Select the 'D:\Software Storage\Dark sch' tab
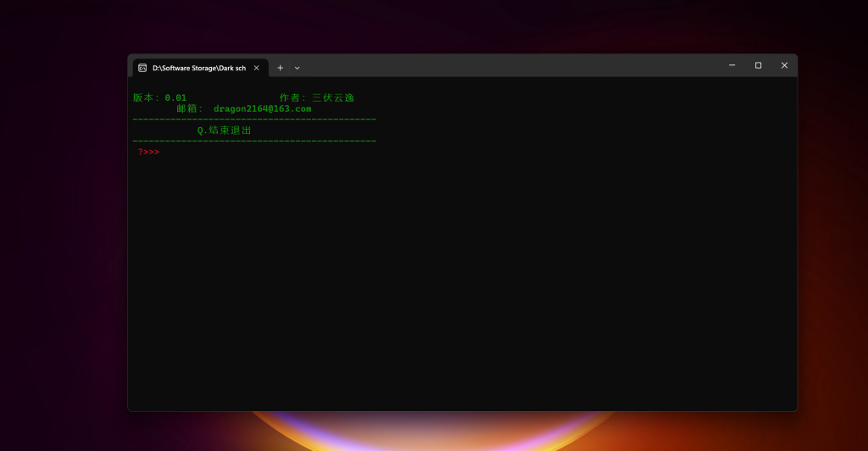Screen dimensions: 868x451 [x=200, y=68]
